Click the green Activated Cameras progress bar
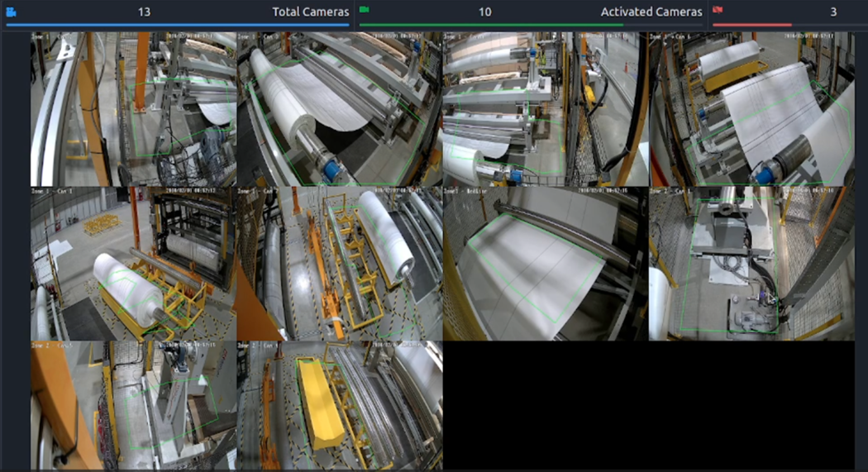 coord(491,25)
